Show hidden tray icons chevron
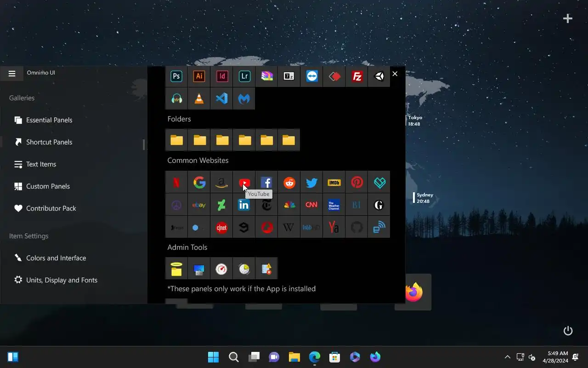Viewport: 588px width, 368px height. click(508, 357)
